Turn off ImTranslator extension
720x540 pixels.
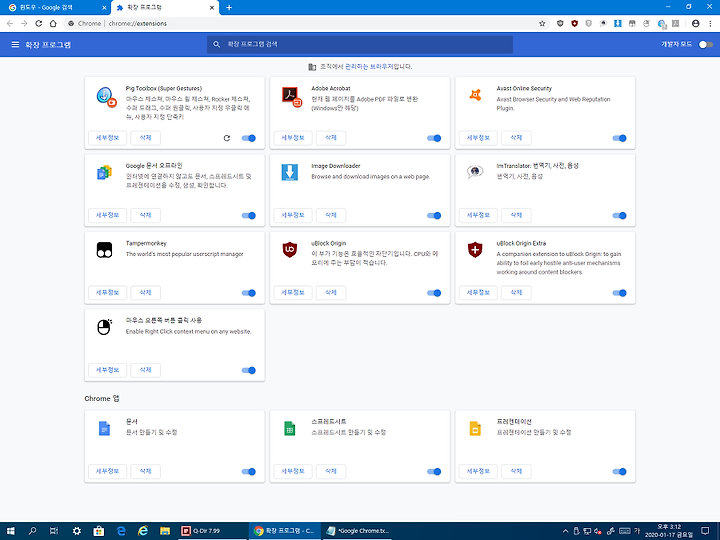[619, 216]
